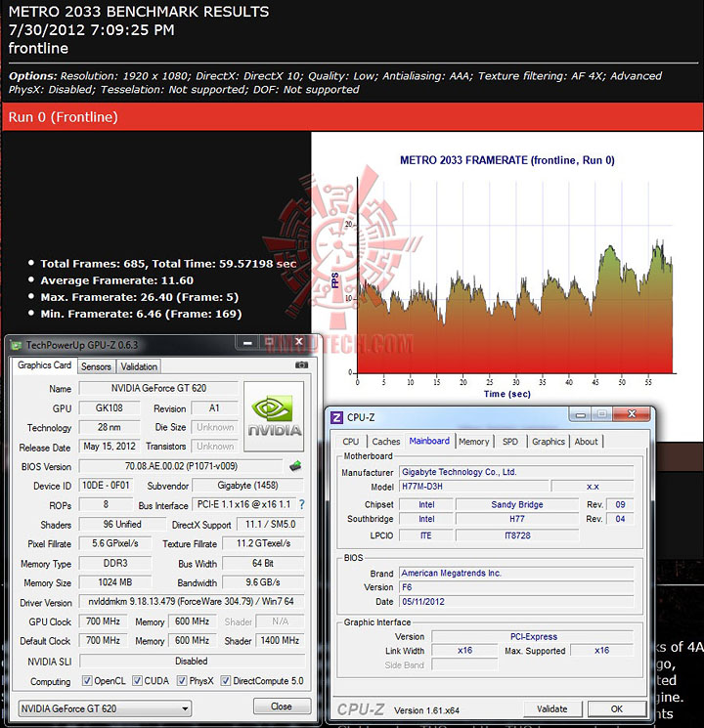
Task: Click the Memory Size 1024 MB value
Action: tap(115, 582)
